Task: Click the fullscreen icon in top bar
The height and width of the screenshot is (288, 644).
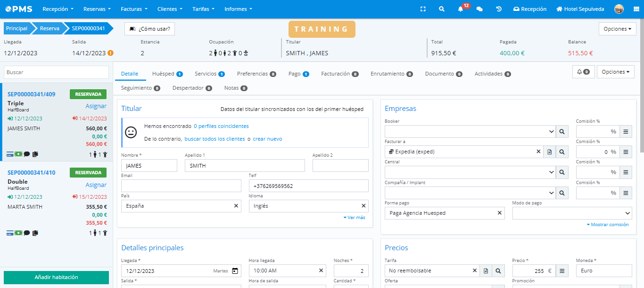Action: (x=423, y=9)
